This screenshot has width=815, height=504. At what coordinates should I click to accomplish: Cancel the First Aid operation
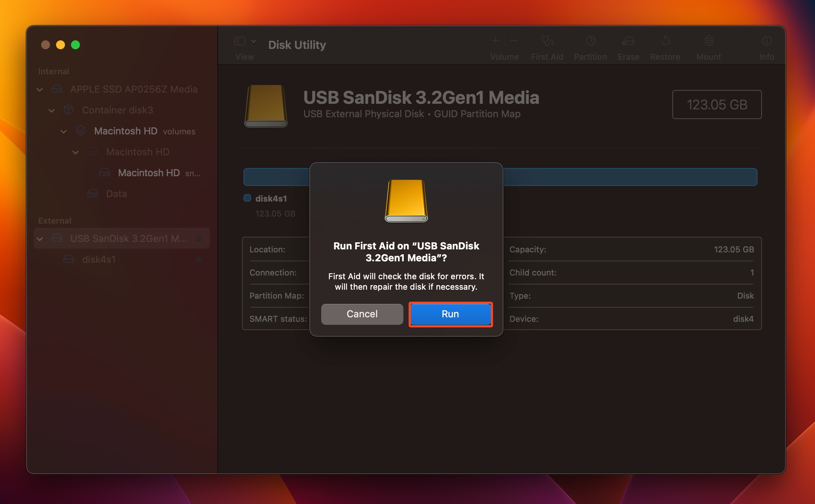[361, 314]
